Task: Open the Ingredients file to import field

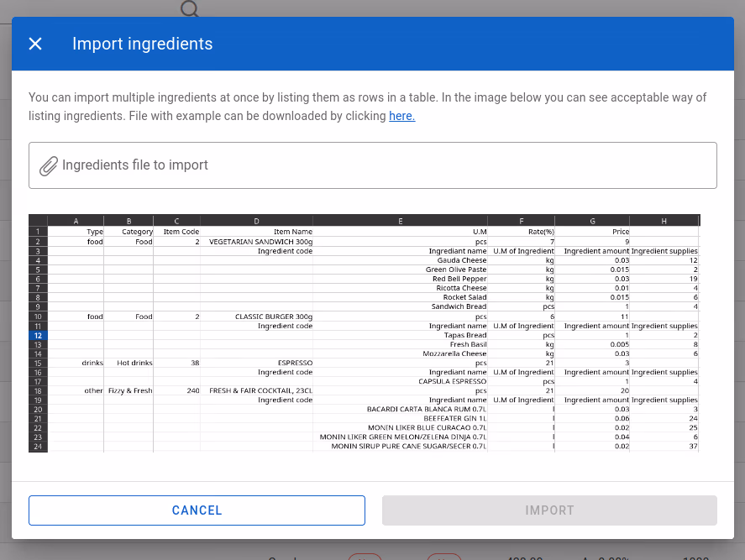Action: click(373, 165)
